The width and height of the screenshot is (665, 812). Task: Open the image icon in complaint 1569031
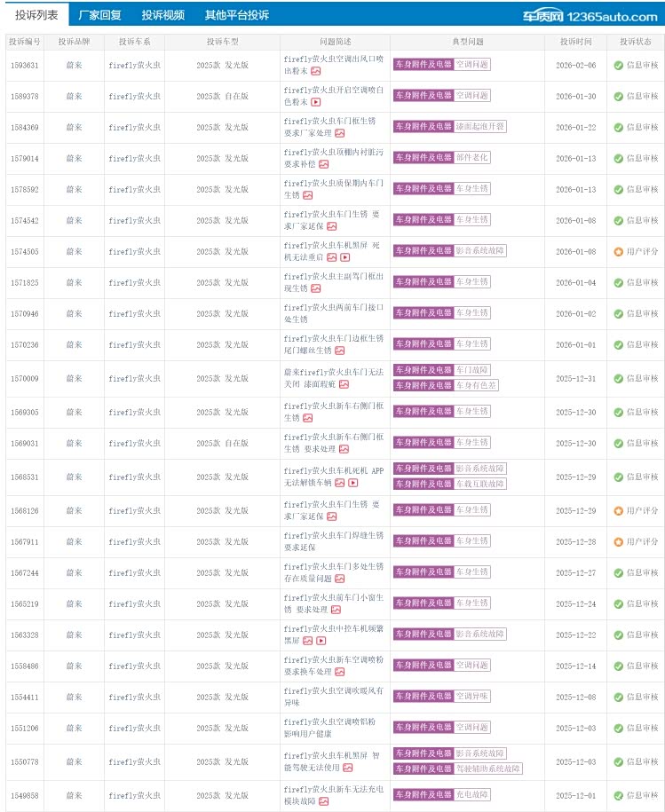click(344, 450)
